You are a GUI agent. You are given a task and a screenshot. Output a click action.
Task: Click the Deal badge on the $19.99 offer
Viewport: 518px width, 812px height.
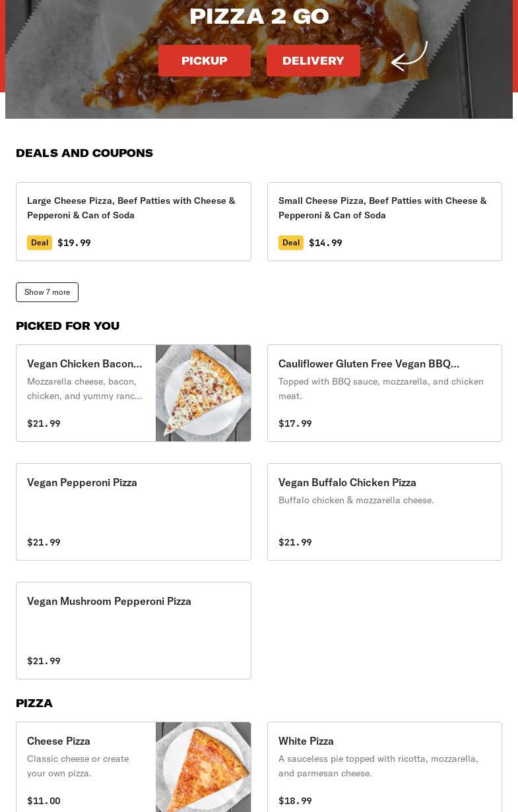[x=40, y=243]
